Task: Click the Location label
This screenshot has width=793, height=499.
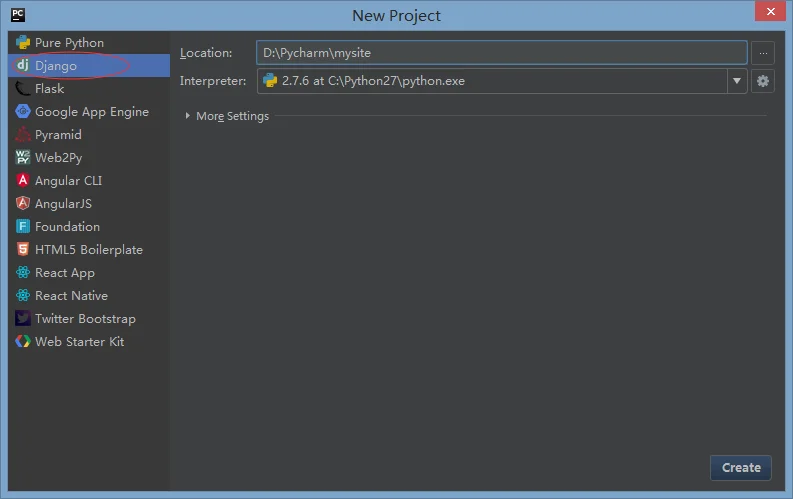Action: (206, 53)
